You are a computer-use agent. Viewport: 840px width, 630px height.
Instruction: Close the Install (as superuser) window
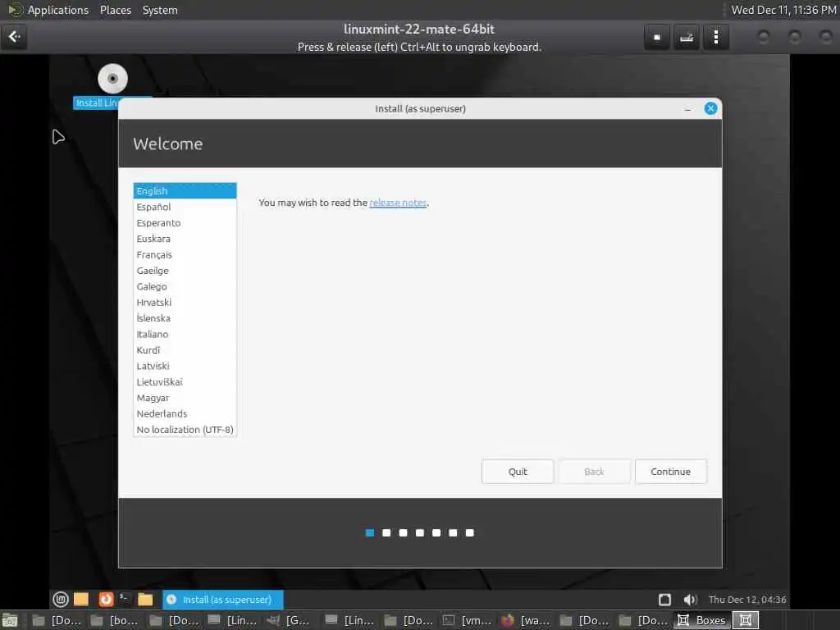(x=710, y=109)
